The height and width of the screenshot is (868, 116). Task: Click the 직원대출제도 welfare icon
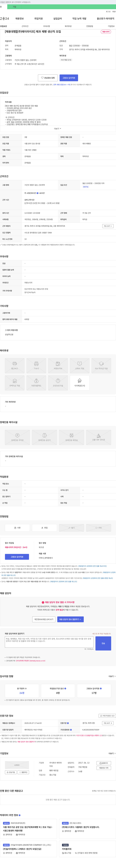click(x=36, y=383)
